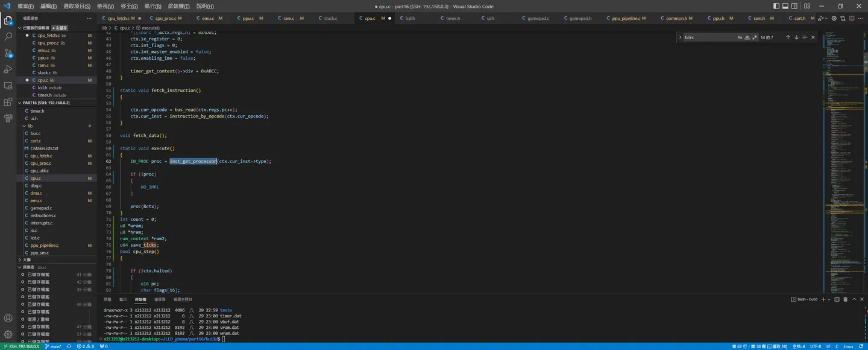Open the Extensions view icon
Screen dimensions: 868x350
pyautogui.click(x=8, y=102)
